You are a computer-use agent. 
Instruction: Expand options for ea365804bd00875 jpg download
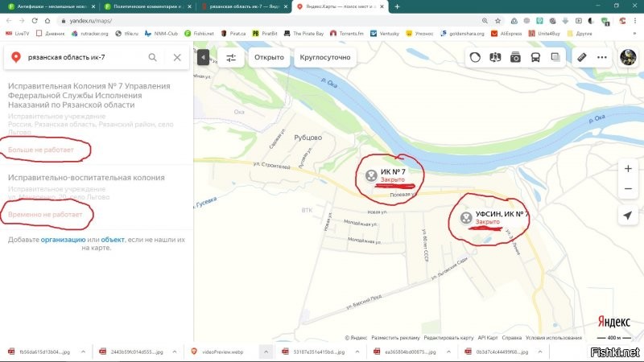pyautogui.click(x=448, y=352)
